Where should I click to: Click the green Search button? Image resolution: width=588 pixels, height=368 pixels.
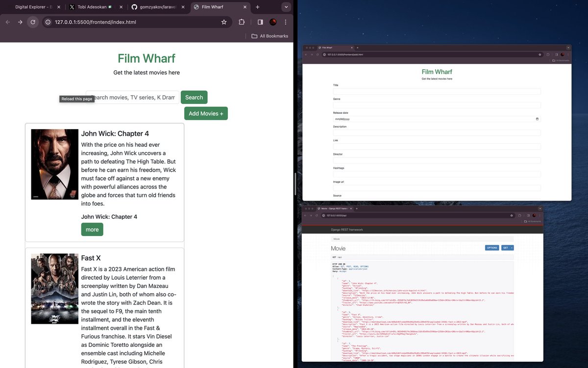coord(194,97)
